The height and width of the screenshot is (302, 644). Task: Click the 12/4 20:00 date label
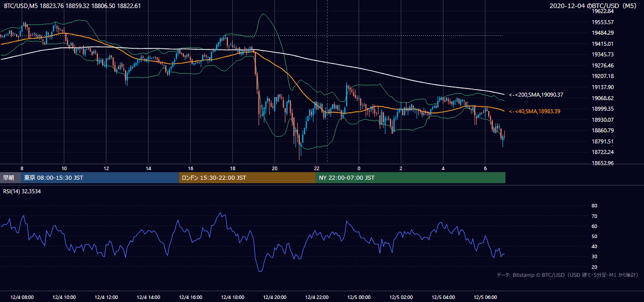point(275,297)
